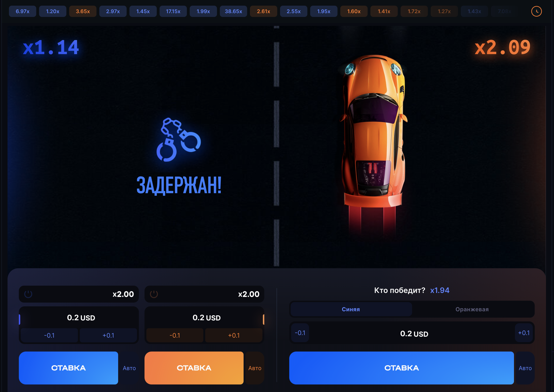Enable Авто for orange bet
This screenshot has width=554, height=392.
(255, 368)
